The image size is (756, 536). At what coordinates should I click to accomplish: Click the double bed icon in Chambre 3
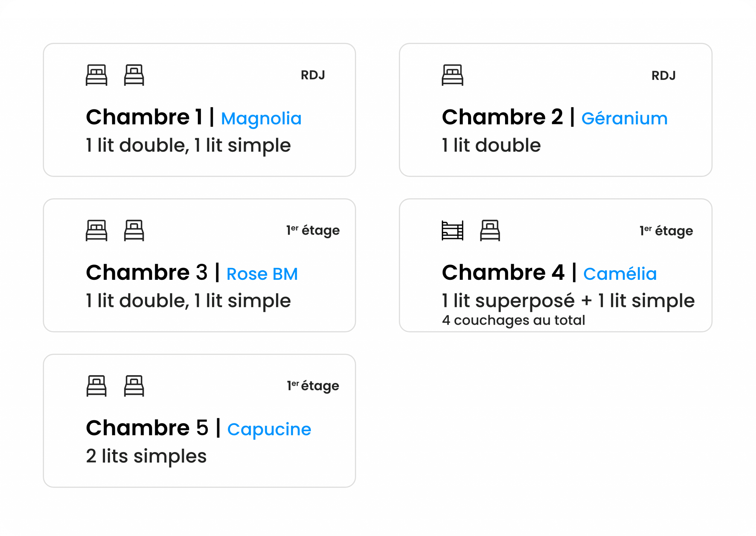[x=96, y=231]
